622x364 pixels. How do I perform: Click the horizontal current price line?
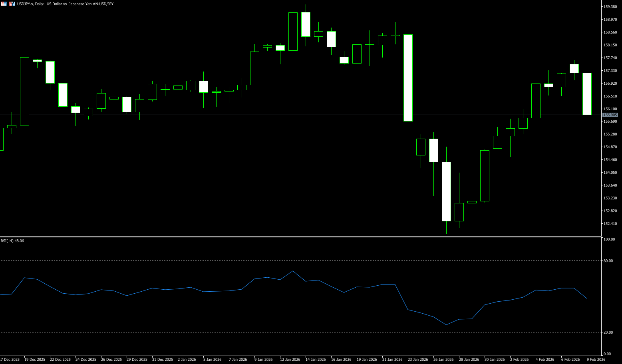click(x=280, y=115)
